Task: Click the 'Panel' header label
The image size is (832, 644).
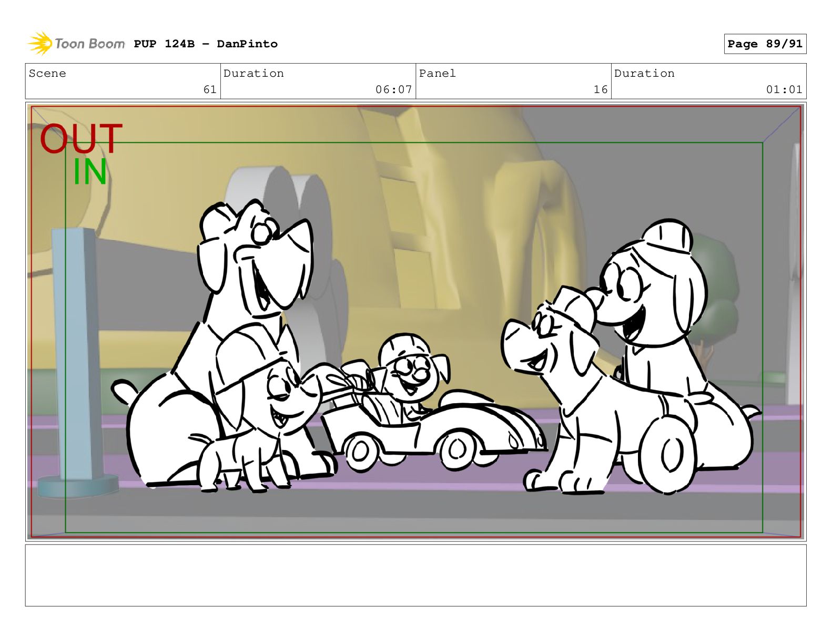Action: 438,73
